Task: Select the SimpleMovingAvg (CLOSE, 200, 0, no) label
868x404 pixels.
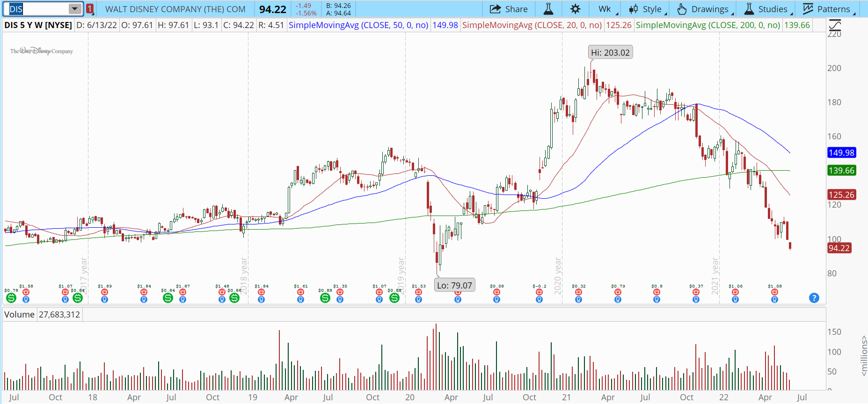Action: point(708,25)
